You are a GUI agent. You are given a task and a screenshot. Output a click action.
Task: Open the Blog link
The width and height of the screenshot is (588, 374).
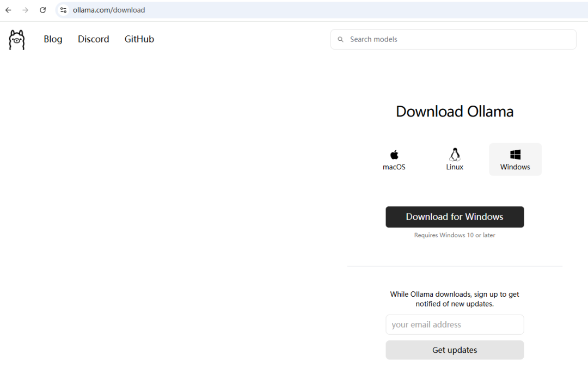[x=53, y=39]
